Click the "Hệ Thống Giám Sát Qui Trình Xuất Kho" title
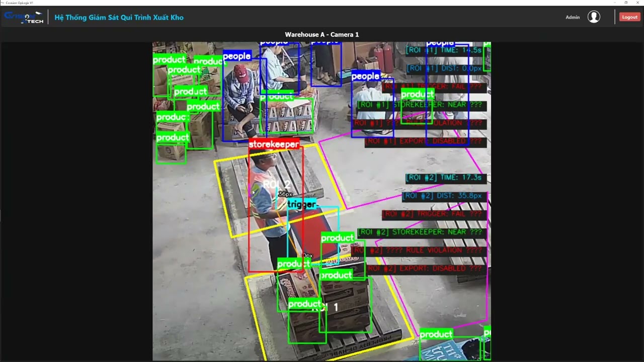The width and height of the screenshot is (644, 362). pos(119,18)
